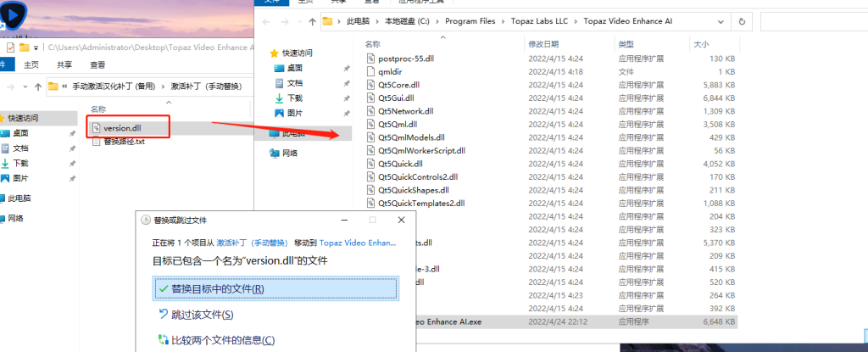The height and width of the screenshot is (352, 868).
Task: Select Qt5Network.dll file
Action: coord(400,111)
